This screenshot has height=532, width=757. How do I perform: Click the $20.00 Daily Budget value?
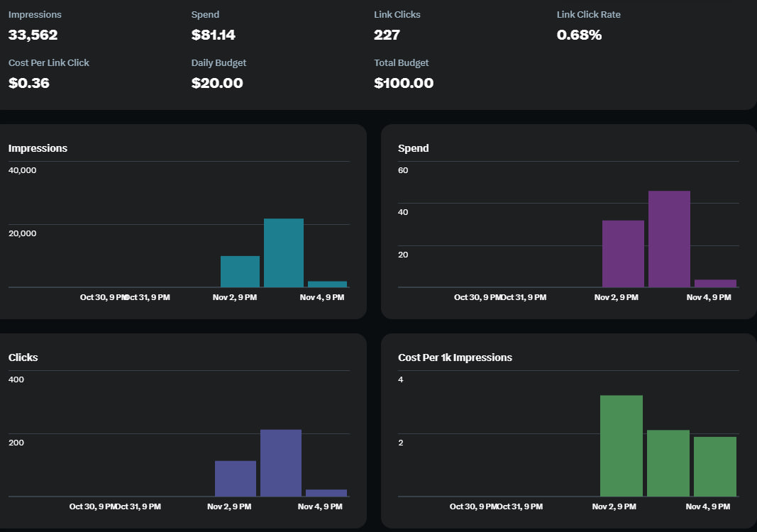217,83
